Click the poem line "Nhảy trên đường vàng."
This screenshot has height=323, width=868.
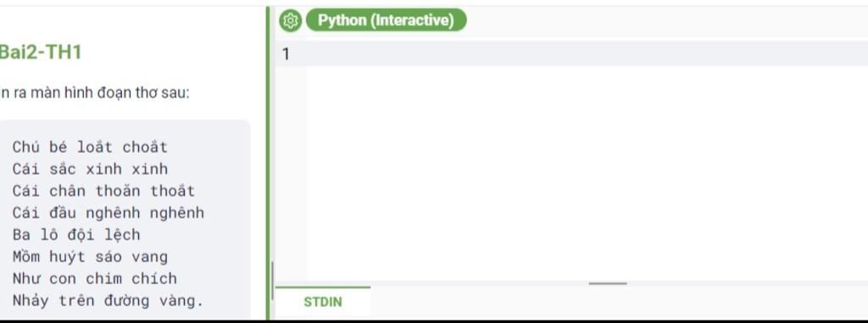(108, 300)
